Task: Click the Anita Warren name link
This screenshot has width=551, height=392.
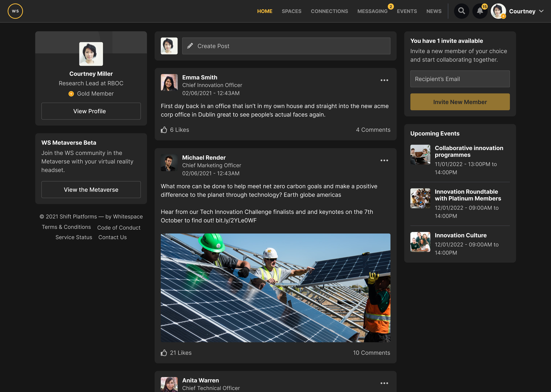Action: (200, 380)
